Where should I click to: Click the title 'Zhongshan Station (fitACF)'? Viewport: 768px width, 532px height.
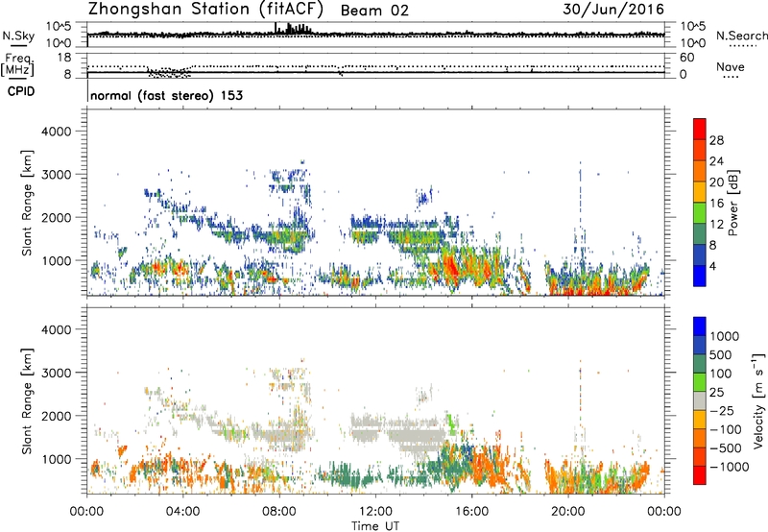[x=205, y=9]
